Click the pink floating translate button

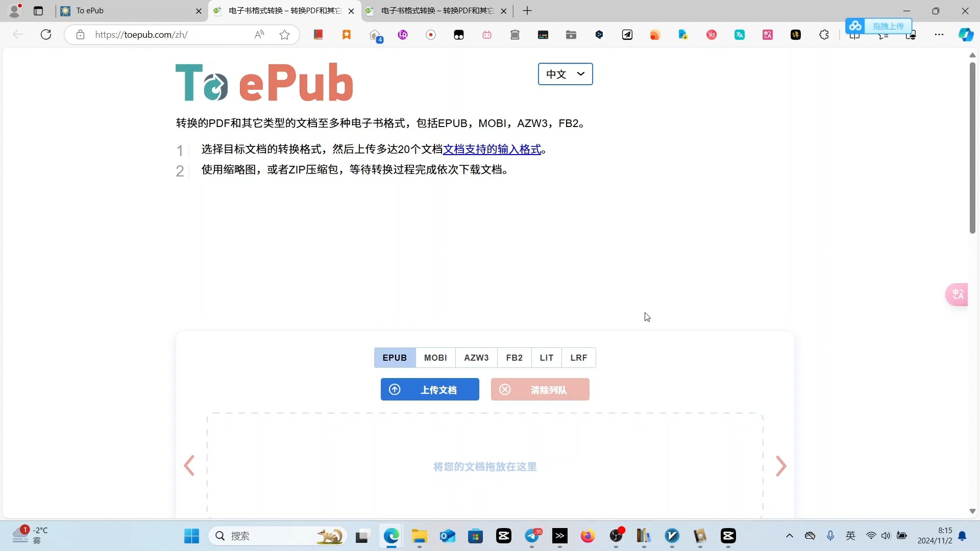coord(958,294)
